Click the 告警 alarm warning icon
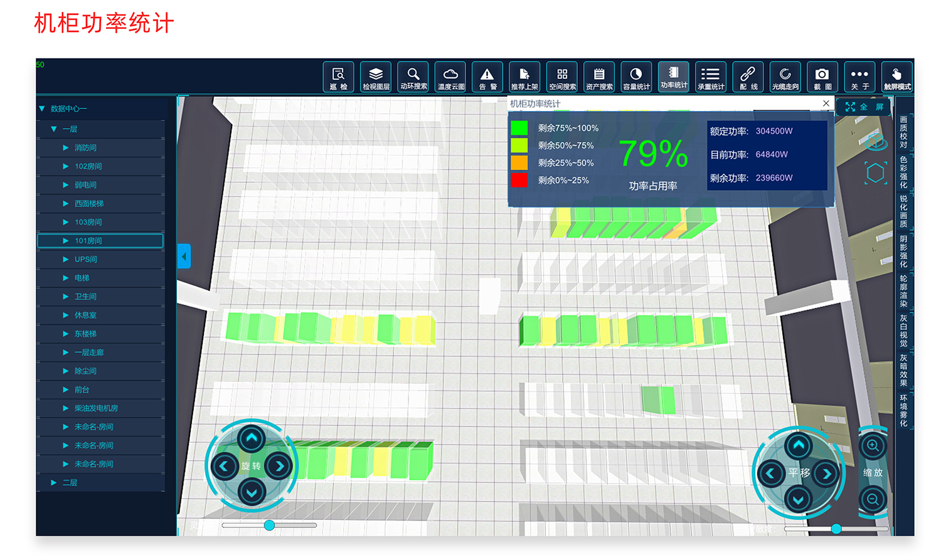 click(x=487, y=78)
